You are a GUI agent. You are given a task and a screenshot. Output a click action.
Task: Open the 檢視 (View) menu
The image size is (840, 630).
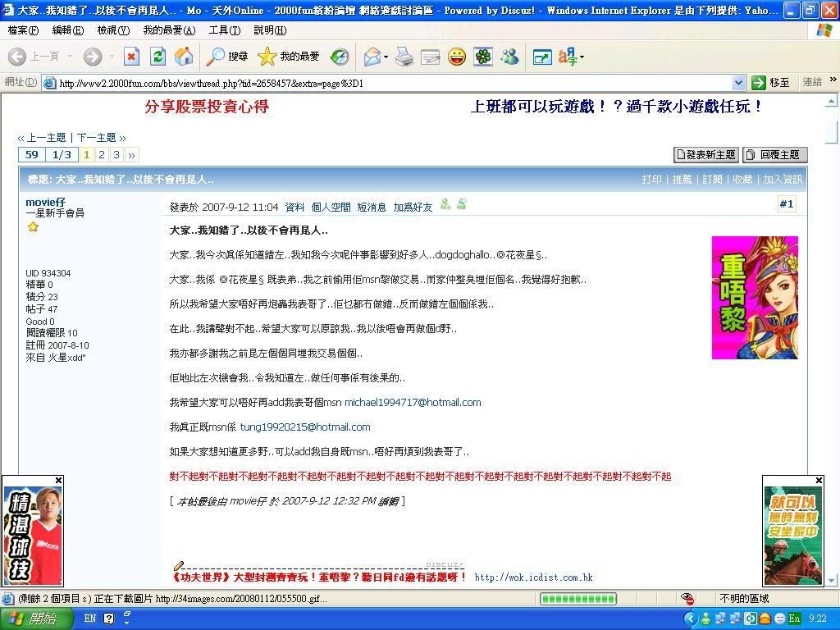(x=113, y=30)
